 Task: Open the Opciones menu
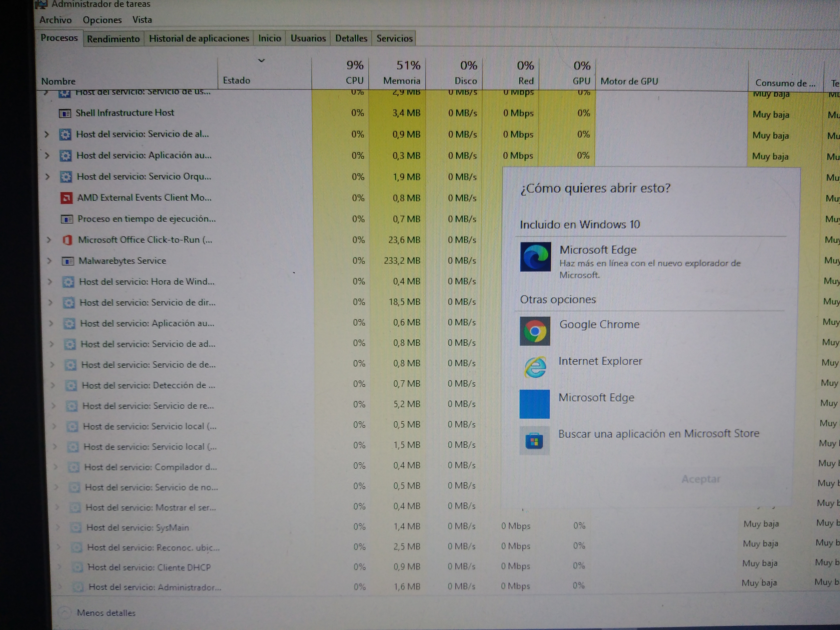tap(102, 20)
